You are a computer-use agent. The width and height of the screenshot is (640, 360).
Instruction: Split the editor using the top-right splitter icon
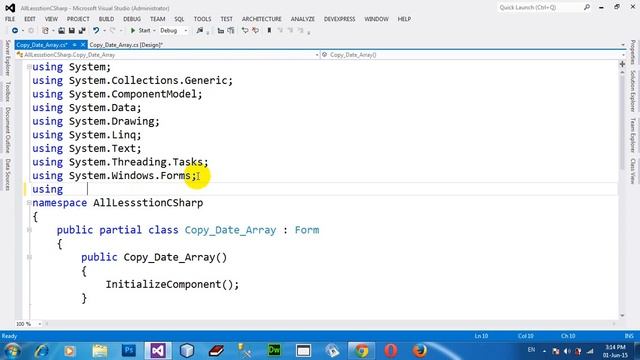[x=622, y=64]
